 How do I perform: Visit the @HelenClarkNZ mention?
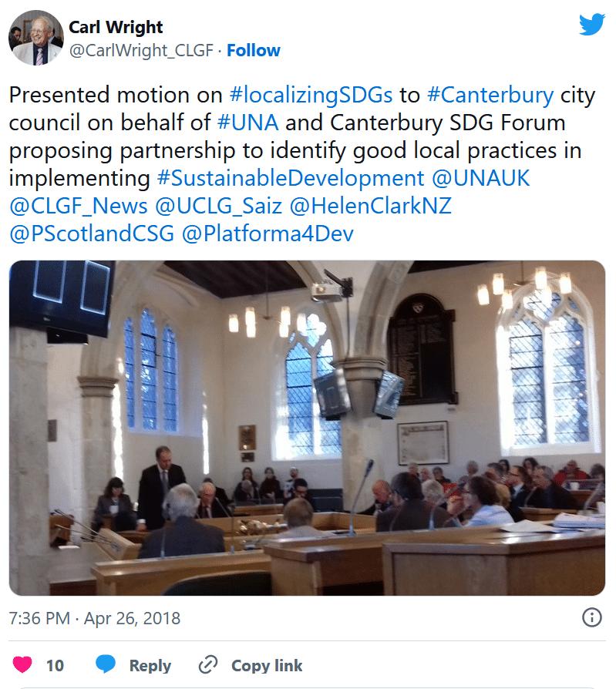point(370,206)
